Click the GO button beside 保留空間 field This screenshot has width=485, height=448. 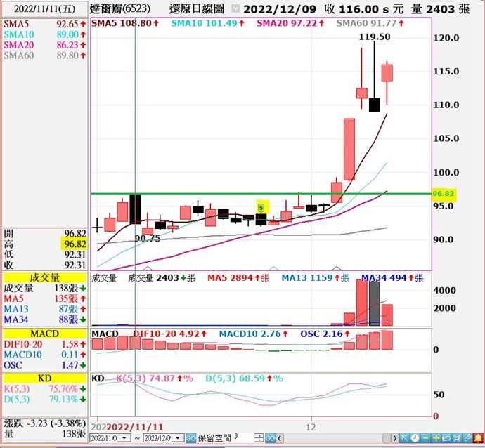[270, 438]
